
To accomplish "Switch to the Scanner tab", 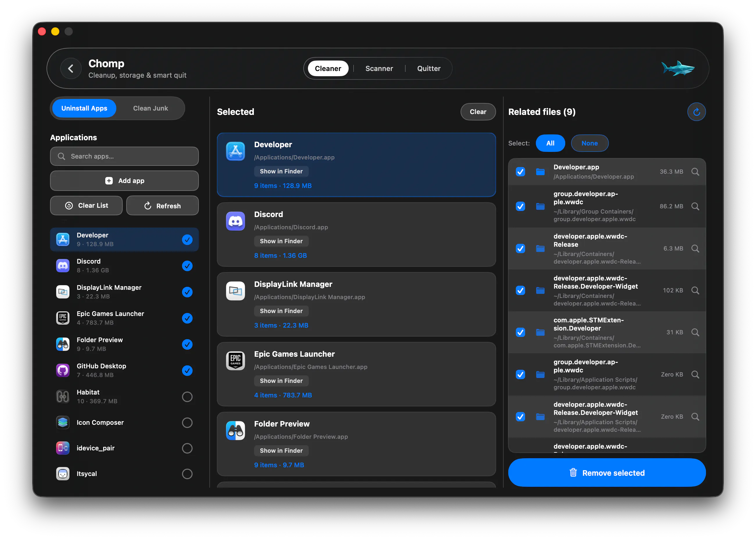I will [x=379, y=68].
